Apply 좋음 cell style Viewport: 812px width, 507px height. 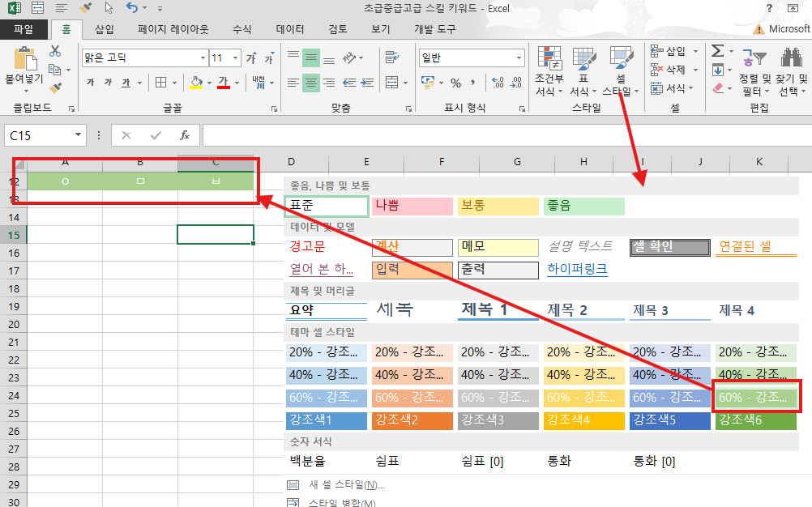click(x=584, y=206)
